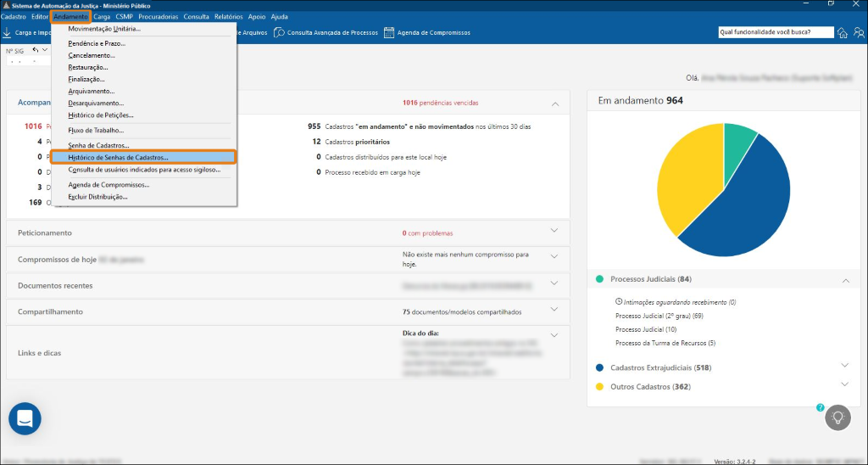Expand Cadastros Extrajudiciais category

pos(845,365)
